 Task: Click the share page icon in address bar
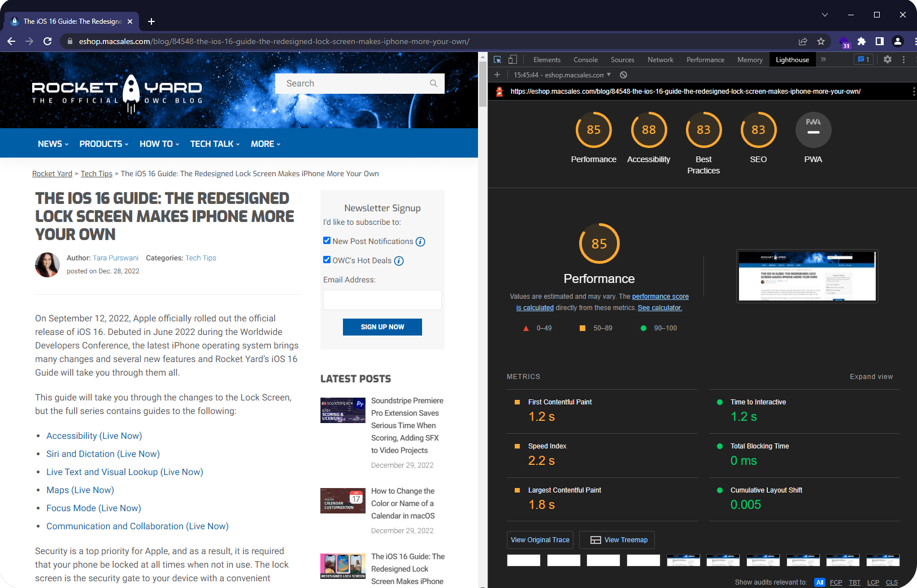(803, 41)
